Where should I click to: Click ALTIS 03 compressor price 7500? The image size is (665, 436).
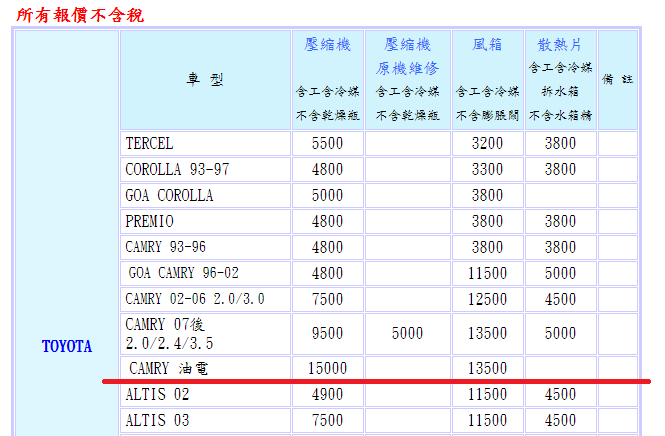[x=327, y=420]
